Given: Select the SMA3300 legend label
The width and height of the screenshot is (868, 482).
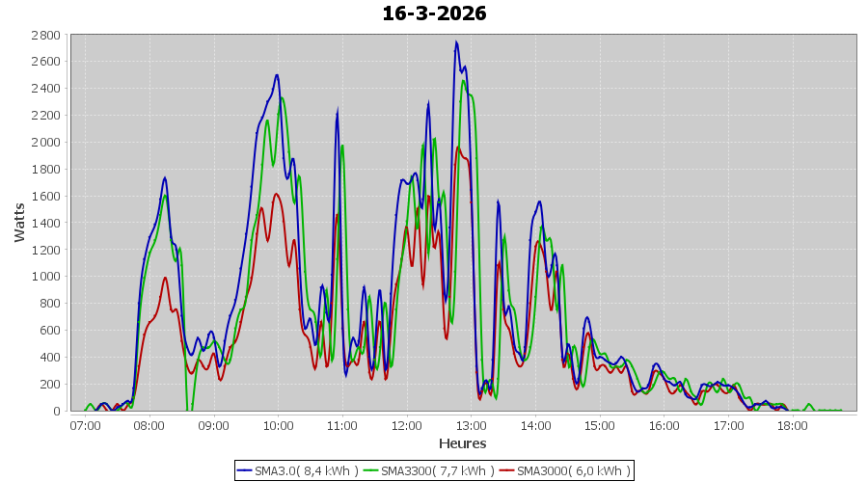Looking at the screenshot, I should (x=437, y=471).
